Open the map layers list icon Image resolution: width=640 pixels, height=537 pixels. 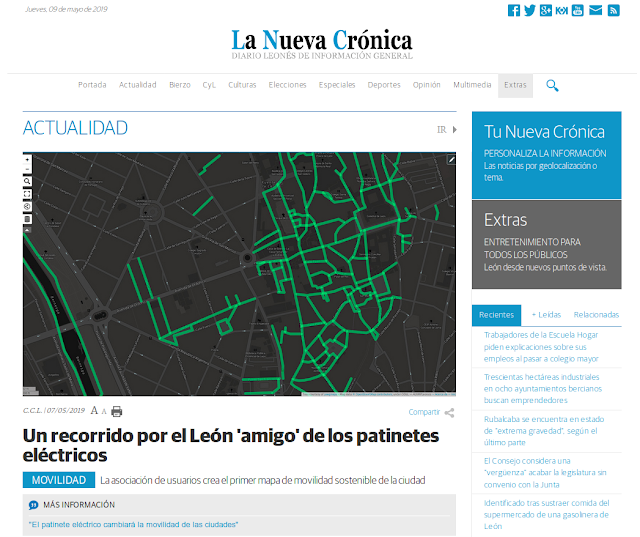pyautogui.click(x=27, y=219)
